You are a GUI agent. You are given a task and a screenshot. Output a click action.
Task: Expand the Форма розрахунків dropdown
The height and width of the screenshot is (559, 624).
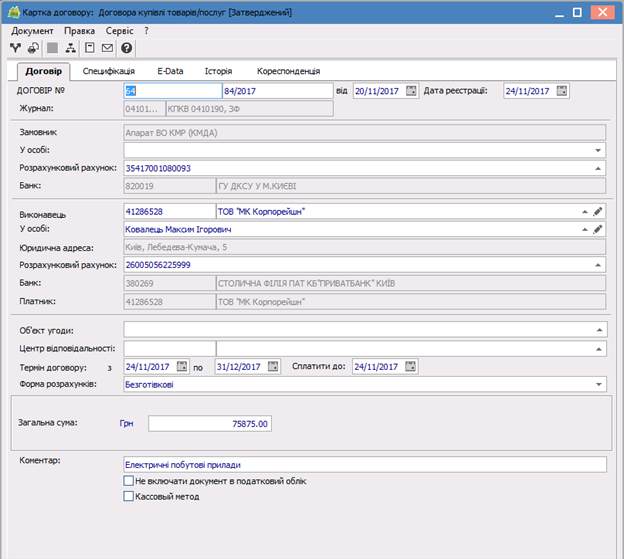click(598, 384)
